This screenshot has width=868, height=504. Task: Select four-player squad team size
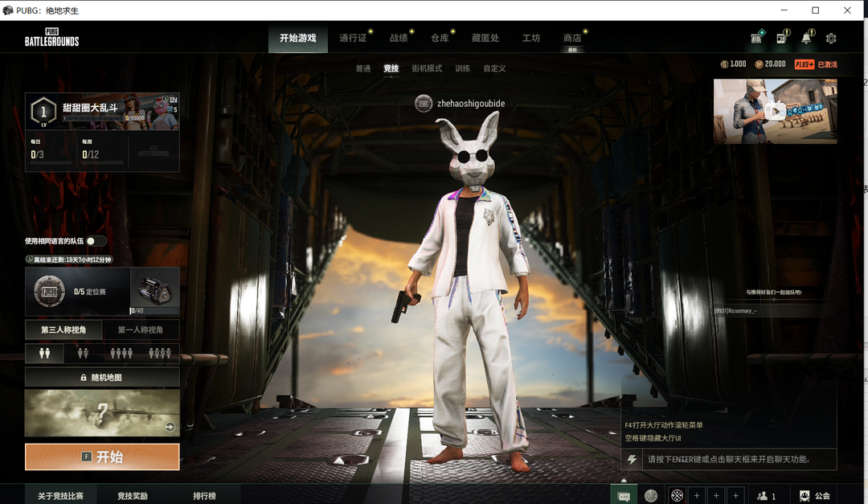pyautogui.click(x=160, y=353)
